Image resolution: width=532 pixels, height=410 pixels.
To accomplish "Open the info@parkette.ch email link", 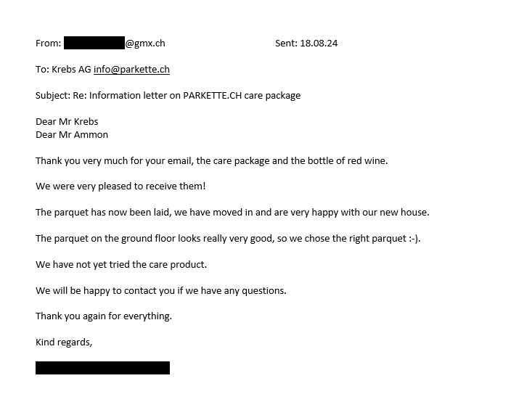I will pyautogui.click(x=131, y=70).
